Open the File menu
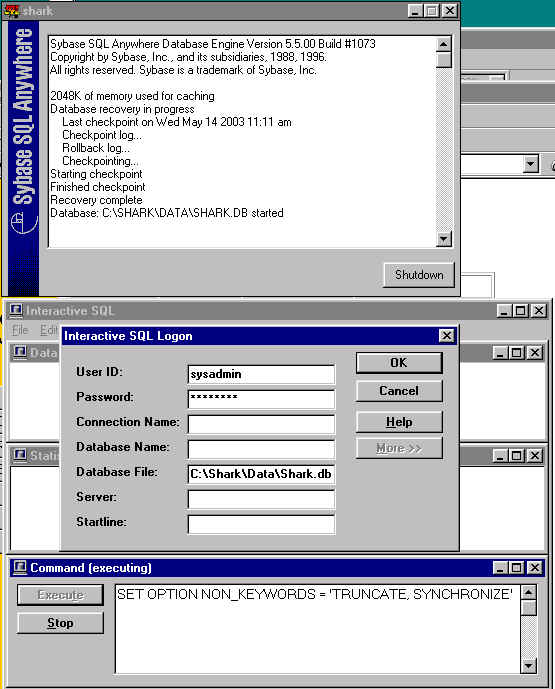Screen dimensions: 555x689 tap(20, 330)
